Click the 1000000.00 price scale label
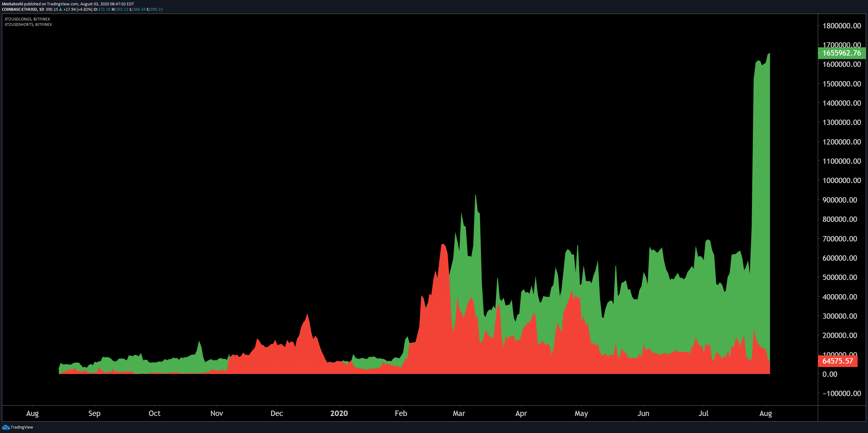 pyautogui.click(x=842, y=181)
